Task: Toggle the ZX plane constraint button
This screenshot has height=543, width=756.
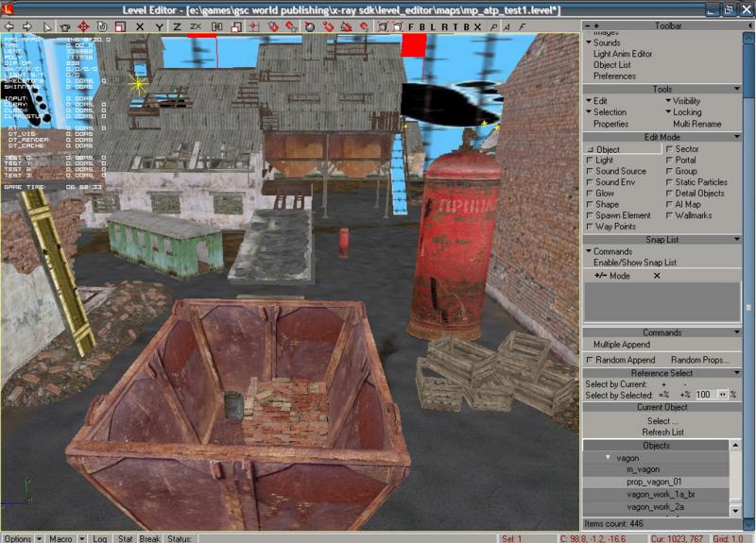Action: 196,27
